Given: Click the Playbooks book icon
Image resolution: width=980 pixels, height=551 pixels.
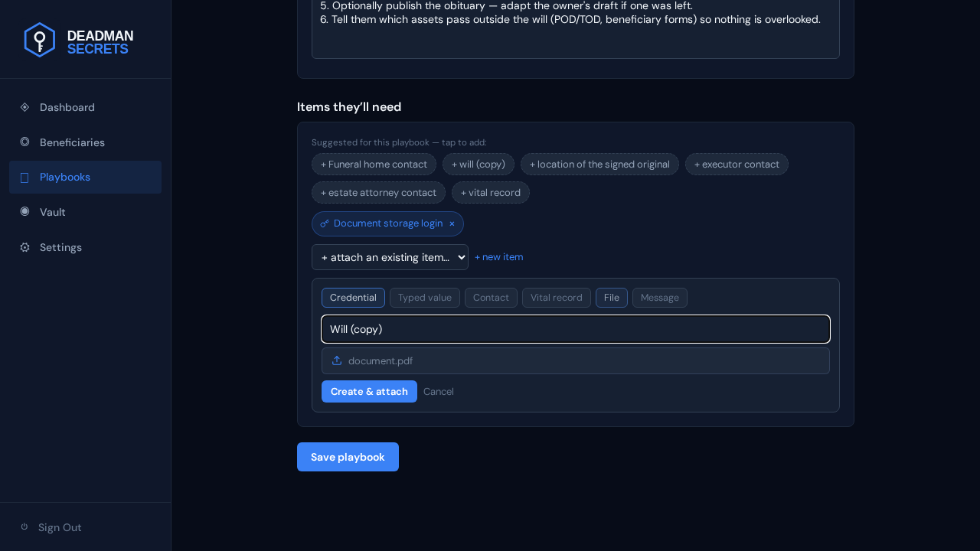Looking at the screenshot, I should click(24, 178).
